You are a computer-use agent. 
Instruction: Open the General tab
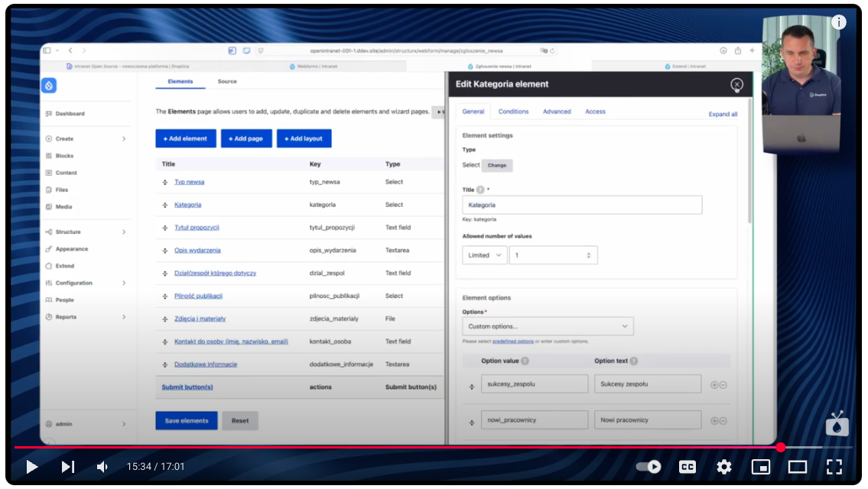point(473,112)
